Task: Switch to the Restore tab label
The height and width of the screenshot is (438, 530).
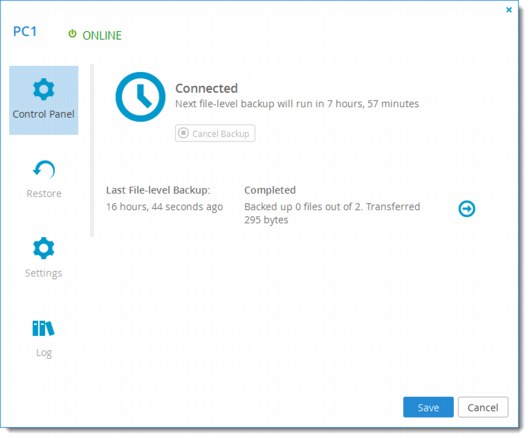Action: pos(44,193)
